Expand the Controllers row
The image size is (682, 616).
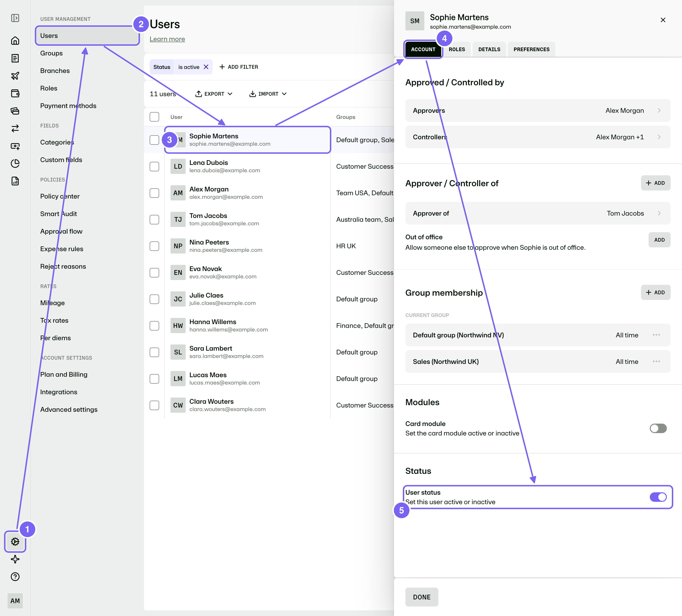tap(538, 137)
